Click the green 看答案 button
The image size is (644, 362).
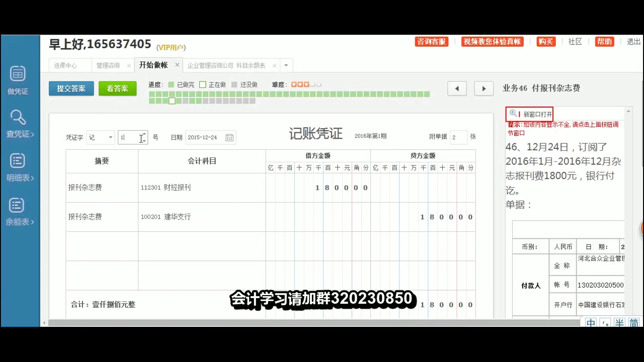pyautogui.click(x=117, y=88)
